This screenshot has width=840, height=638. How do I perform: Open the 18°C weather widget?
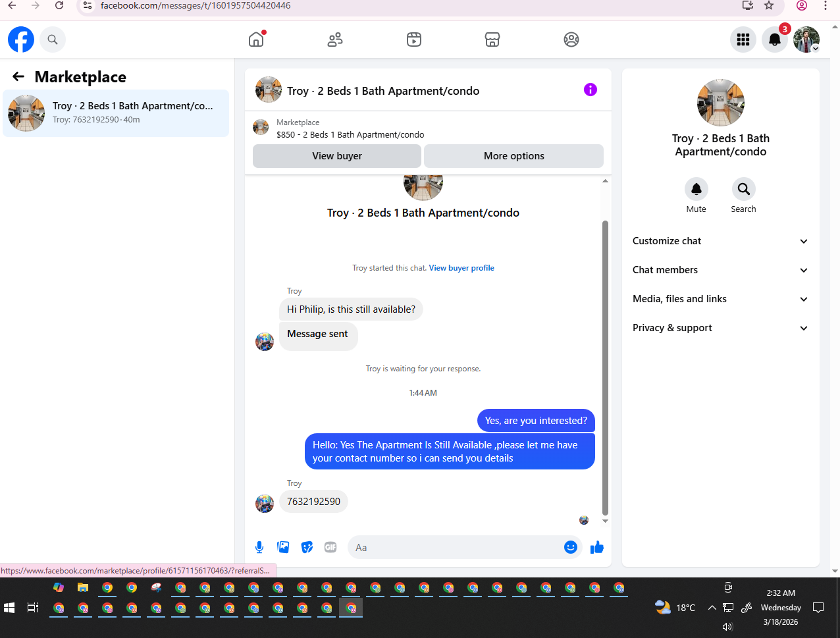coord(675,607)
